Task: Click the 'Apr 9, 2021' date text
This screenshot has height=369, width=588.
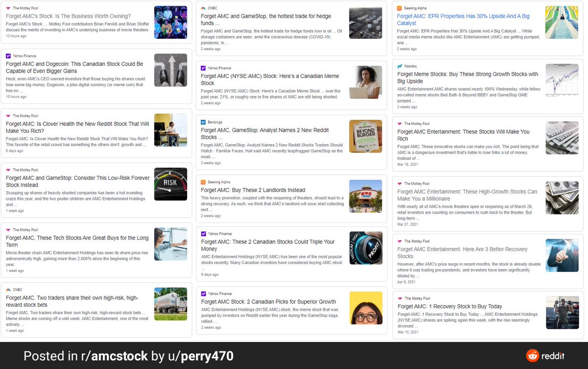Action: pos(406,282)
